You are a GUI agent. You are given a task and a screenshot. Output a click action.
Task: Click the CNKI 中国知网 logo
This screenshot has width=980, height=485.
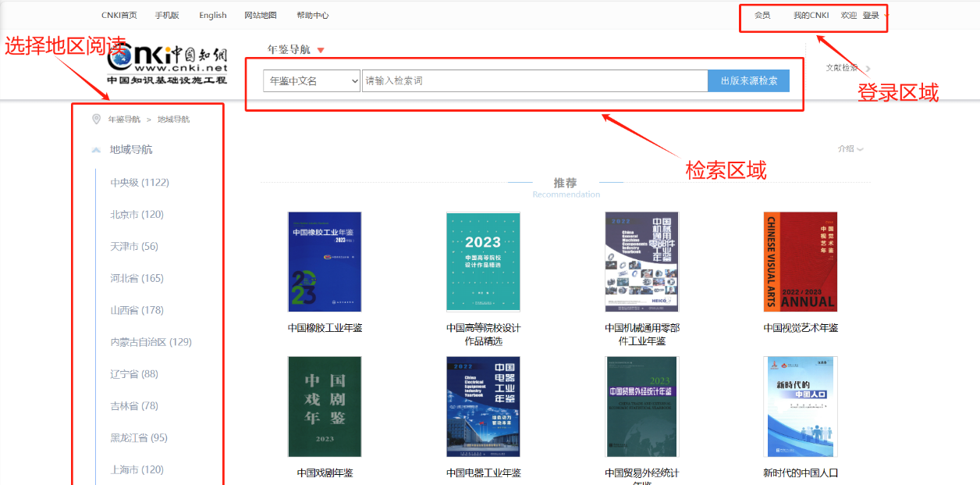(168, 65)
